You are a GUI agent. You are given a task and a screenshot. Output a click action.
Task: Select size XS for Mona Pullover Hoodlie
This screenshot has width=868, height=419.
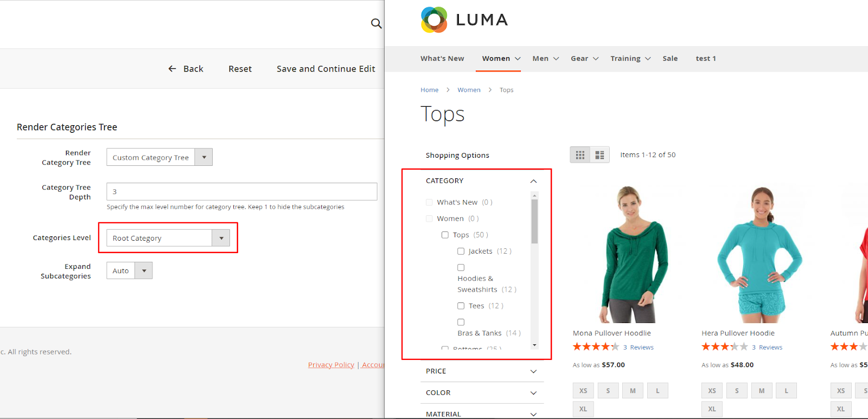[x=583, y=391]
